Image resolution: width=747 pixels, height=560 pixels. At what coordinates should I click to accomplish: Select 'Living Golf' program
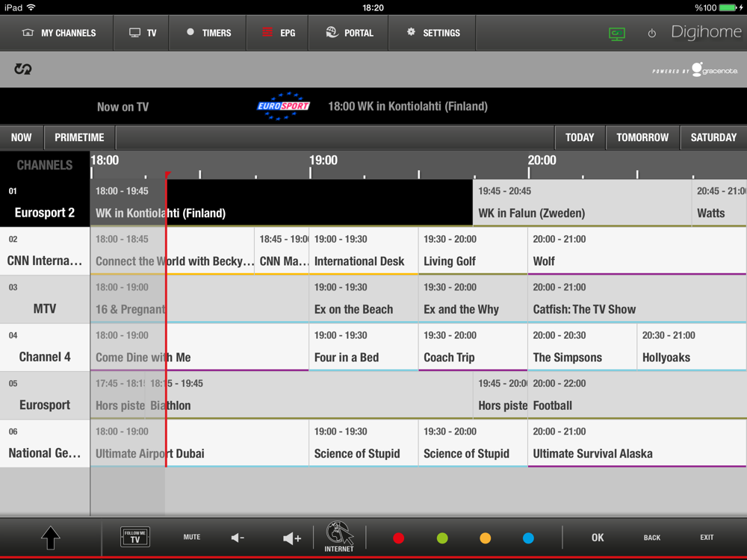tap(473, 251)
